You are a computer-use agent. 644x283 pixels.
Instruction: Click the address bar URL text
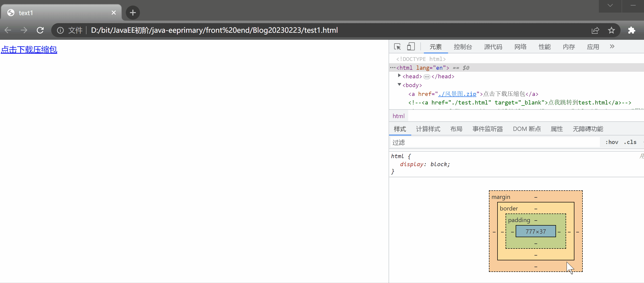(x=214, y=30)
